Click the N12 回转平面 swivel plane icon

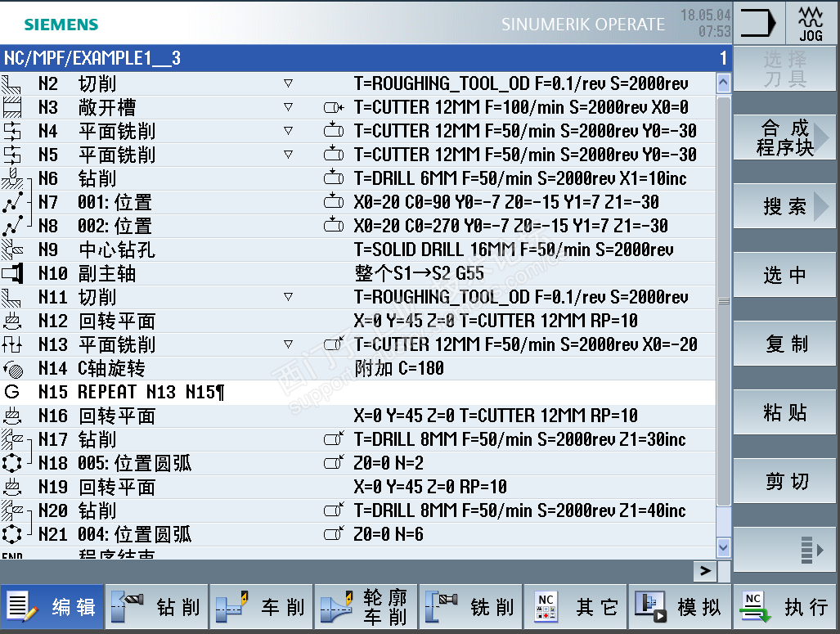11,321
